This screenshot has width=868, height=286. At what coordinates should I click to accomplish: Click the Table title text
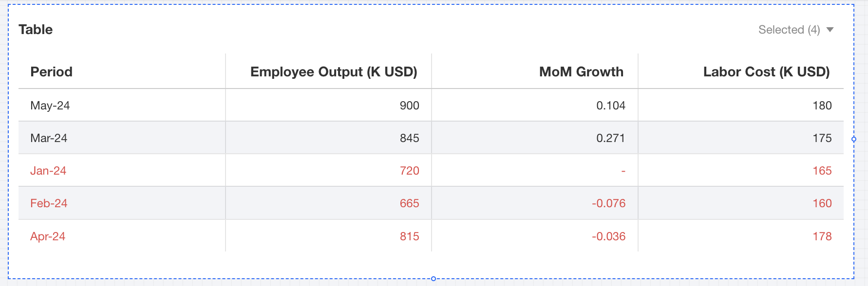pyautogui.click(x=36, y=30)
